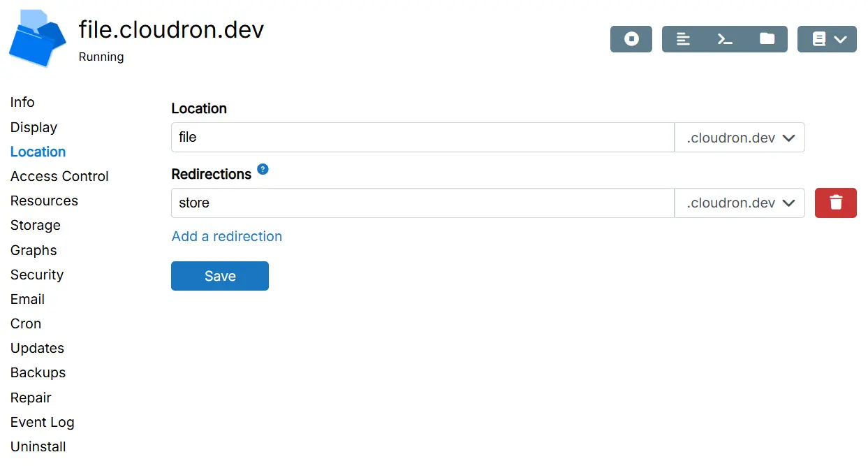Click the app logo icon
Image resolution: width=868 pixels, height=466 pixels.
tap(37, 39)
